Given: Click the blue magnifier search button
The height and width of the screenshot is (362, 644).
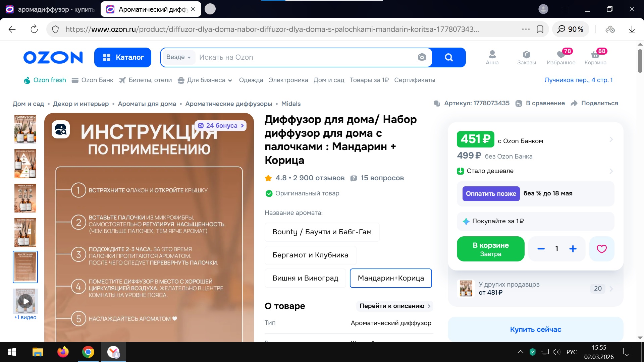Looking at the screenshot, I should 448,57.
